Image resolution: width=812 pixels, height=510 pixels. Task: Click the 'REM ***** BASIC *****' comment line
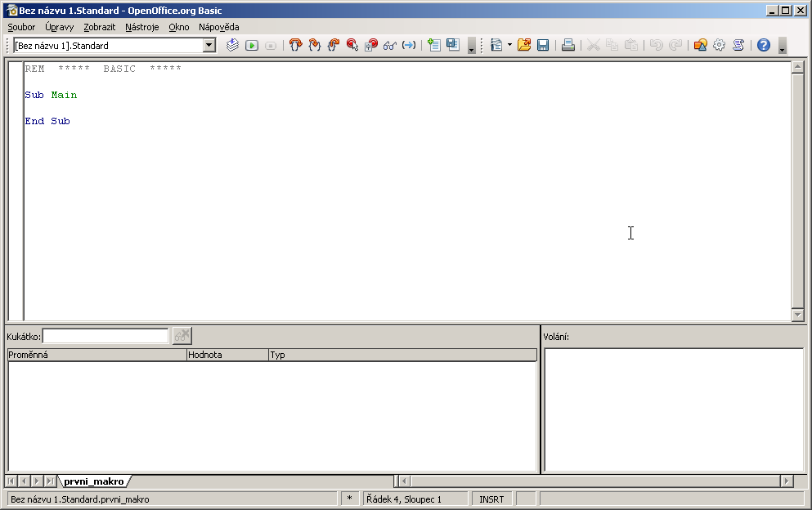pyautogui.click(x=103, y=69)
